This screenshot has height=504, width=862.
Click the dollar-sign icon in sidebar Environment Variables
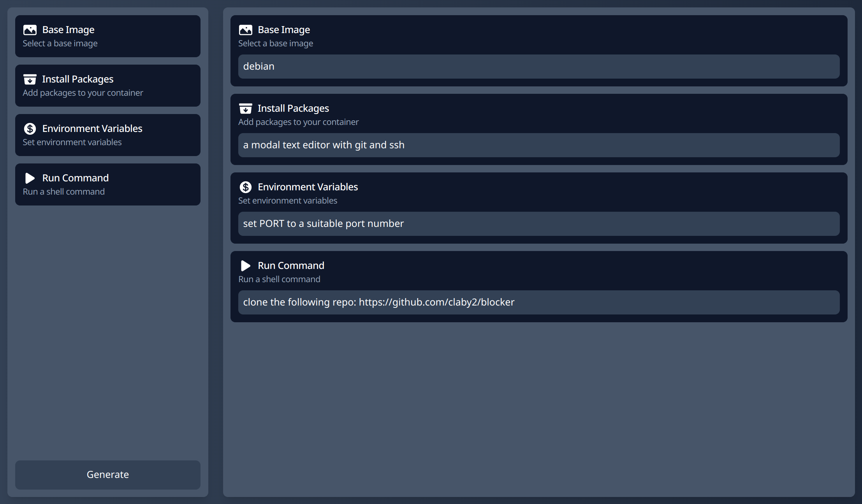[30, 129]
